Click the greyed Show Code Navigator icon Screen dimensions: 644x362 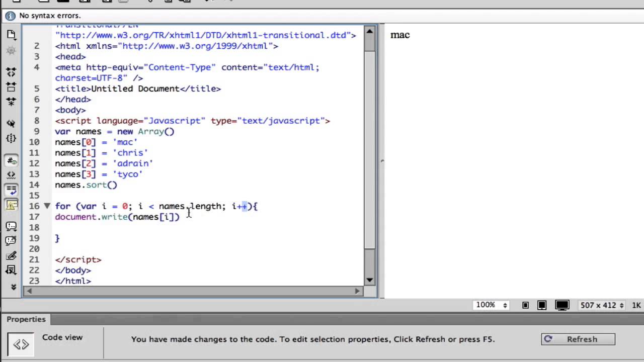11,50
